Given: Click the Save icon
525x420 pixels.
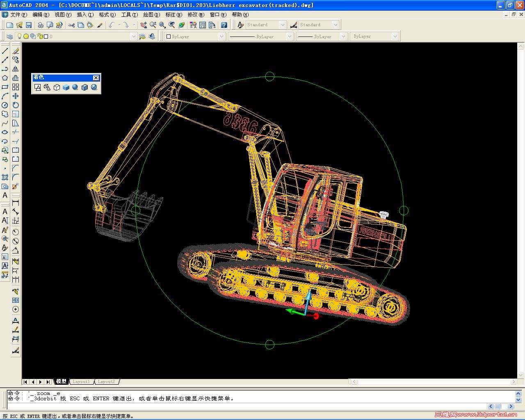Looking at the screenshot, I should click(x=29, y=25).
